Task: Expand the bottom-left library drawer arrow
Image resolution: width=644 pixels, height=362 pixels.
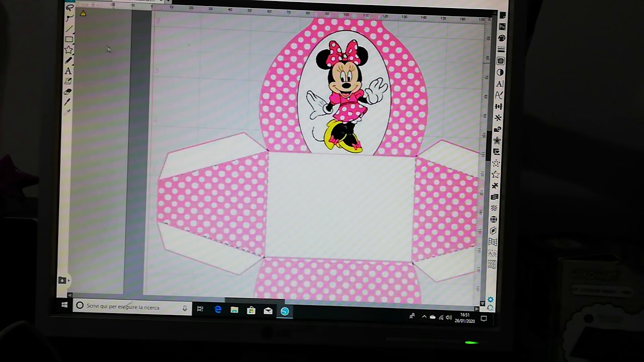Action: coord(69,281)
